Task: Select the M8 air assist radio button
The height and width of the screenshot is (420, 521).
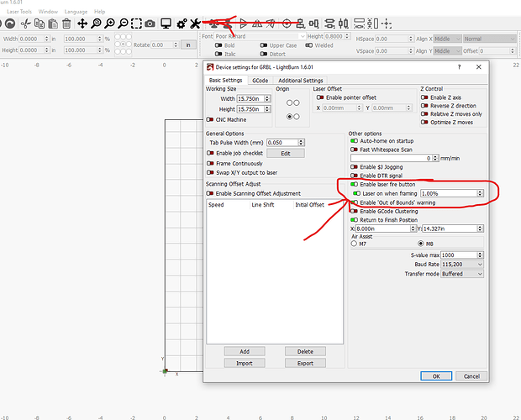Action: (x=421, y=244)
